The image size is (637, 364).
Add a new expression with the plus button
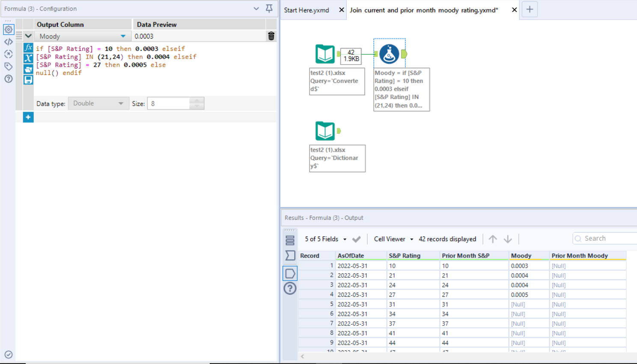pyautogui.click(x=28, y=117)
